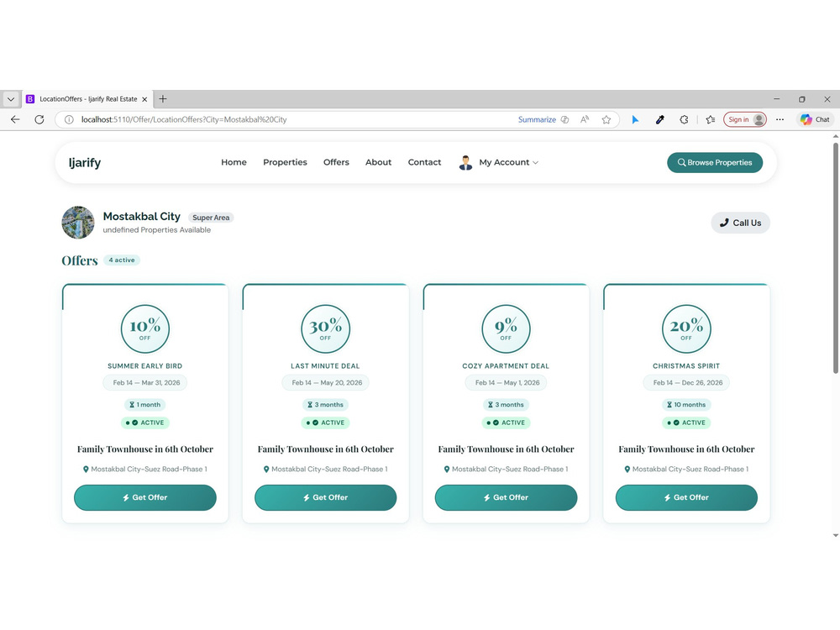Click the scrollbar down arrow
This screenshot has height=630, width=840.
pyautogui.click(x=835, y=535)
